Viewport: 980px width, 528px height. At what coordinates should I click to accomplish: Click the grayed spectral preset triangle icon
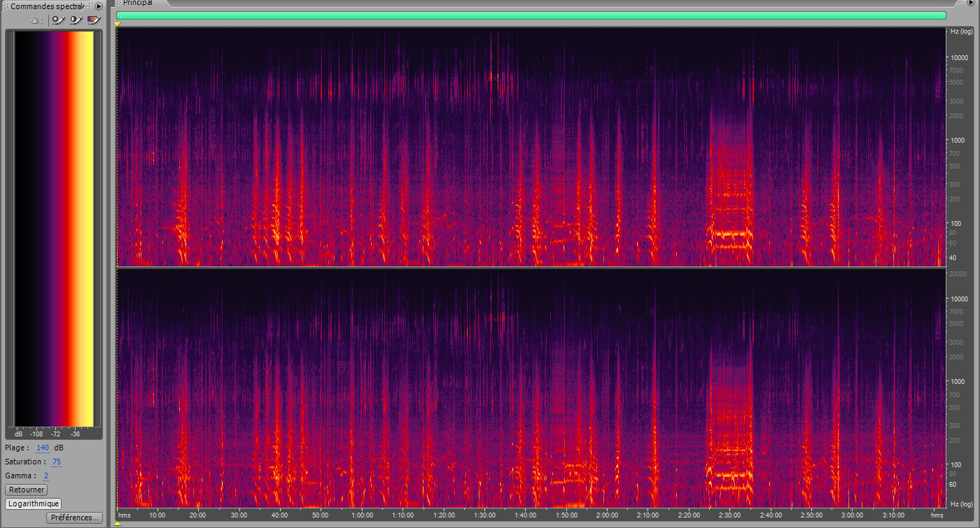coord(34,20)
